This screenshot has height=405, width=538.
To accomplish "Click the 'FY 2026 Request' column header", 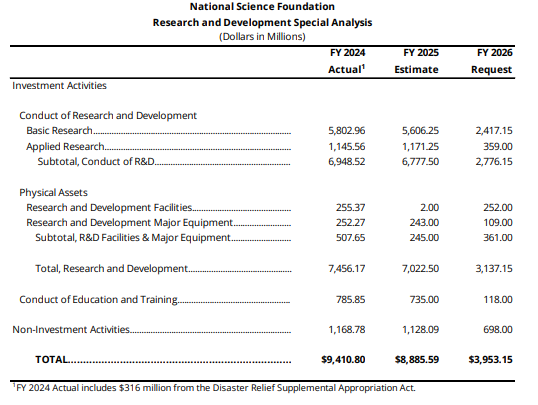I will click(x=492, y=61).
